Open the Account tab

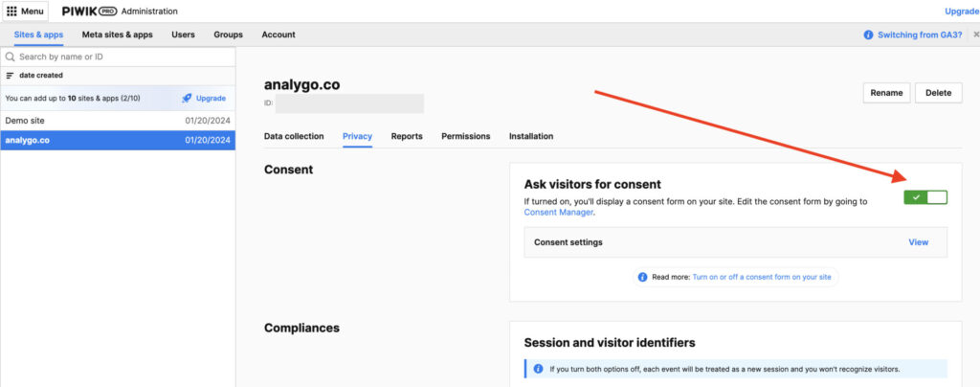(x=278, y=35)
